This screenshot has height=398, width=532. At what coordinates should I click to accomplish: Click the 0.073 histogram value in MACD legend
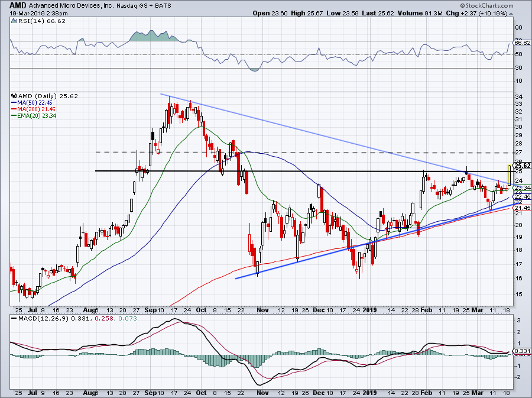click(128, 319)
